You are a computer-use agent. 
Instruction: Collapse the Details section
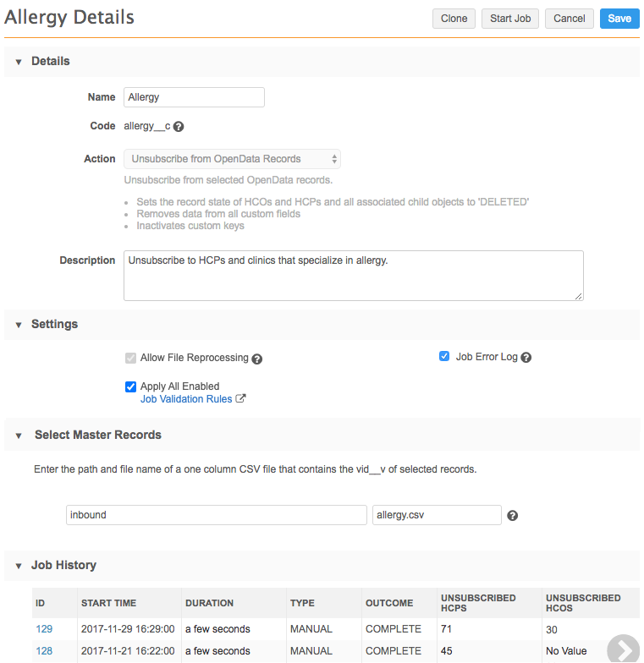point(19,62)
